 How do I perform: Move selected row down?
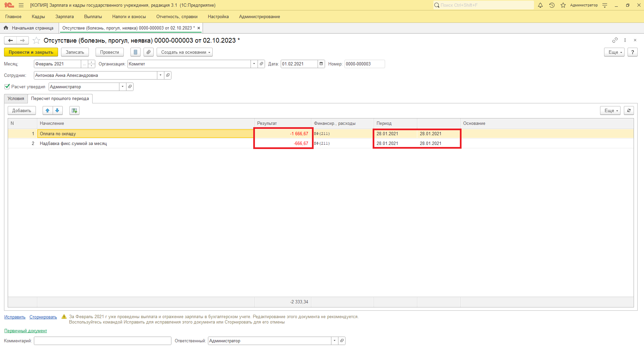click(57, 110)
